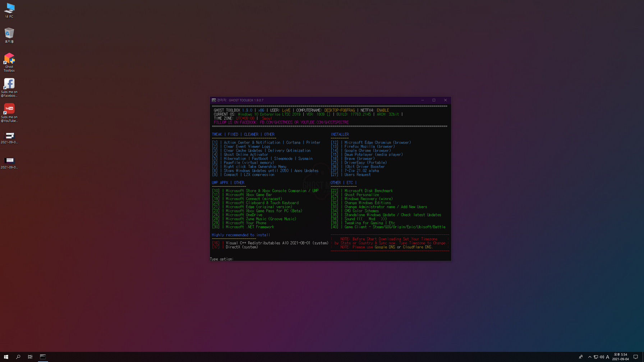The height and width of the screenshot is (362, 644).
Task: Click 'Ghost Online Activator' option text
Action: (246, 154)
